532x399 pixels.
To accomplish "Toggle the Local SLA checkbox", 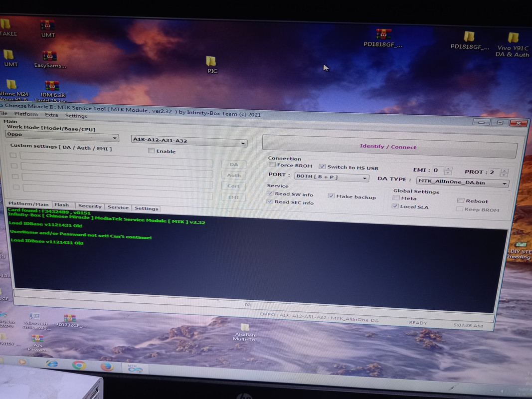I will pyautogui.click(x=395, y=206).
